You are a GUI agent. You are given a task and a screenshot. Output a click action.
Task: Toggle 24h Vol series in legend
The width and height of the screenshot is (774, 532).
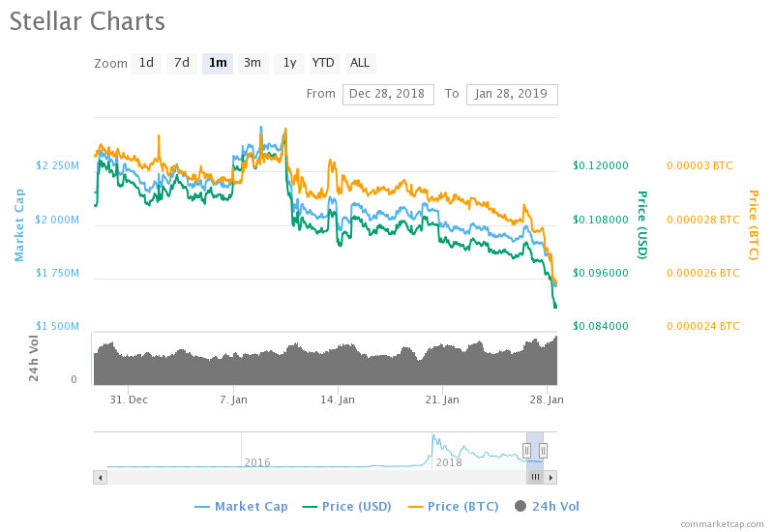tap(547, 506)
